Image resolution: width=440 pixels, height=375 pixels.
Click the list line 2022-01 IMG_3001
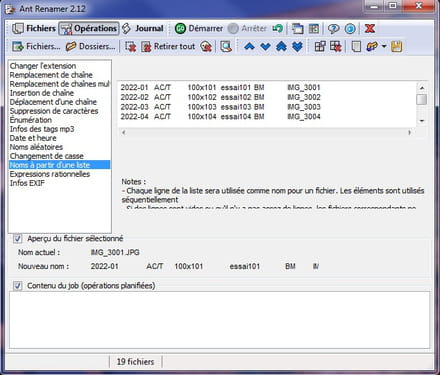coord(220,88)
